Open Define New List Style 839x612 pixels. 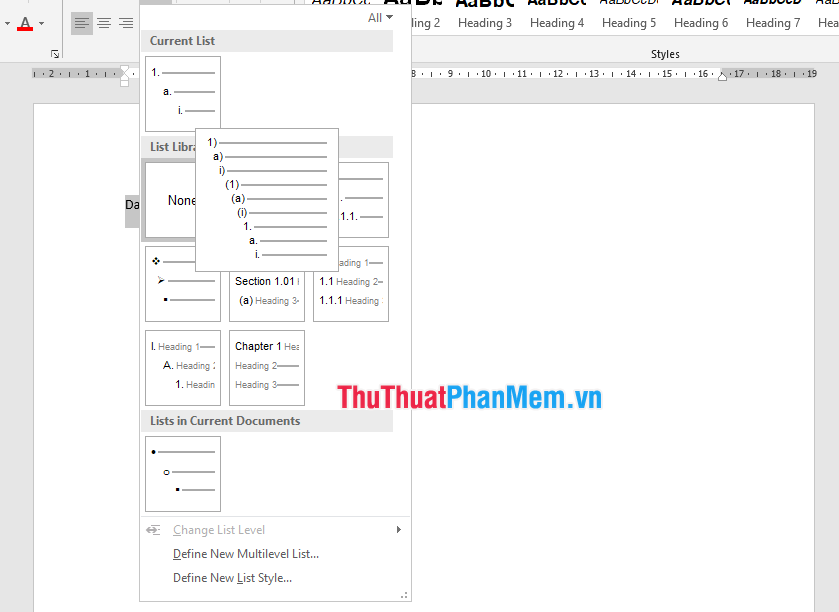[232, 578]
